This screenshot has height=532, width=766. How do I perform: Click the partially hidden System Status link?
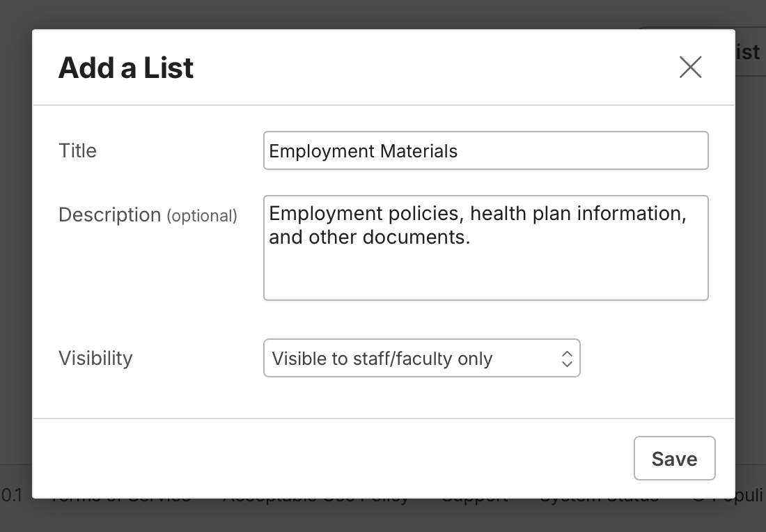click(x=599, y=499)
